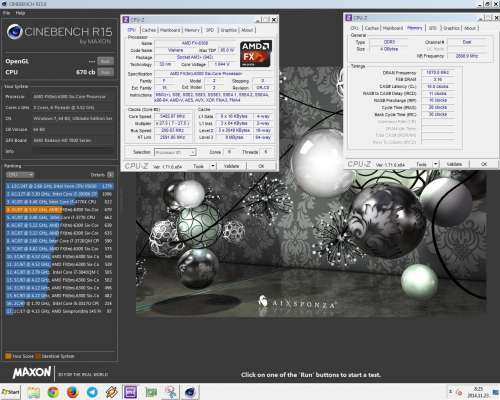This screenshot has height=400, width=500.
Task: Click the right CPU-Z window title icon
Action: (349, 18)
